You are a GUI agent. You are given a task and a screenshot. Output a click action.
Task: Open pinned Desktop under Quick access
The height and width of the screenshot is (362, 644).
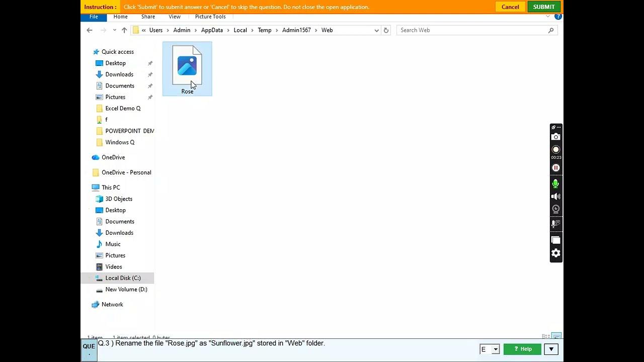(x=115, y=63)
